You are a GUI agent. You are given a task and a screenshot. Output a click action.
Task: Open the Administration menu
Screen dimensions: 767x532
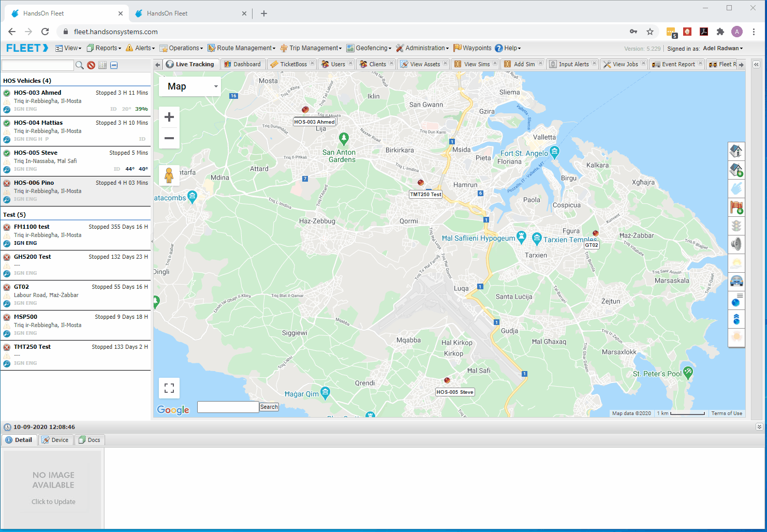(422, 48)
